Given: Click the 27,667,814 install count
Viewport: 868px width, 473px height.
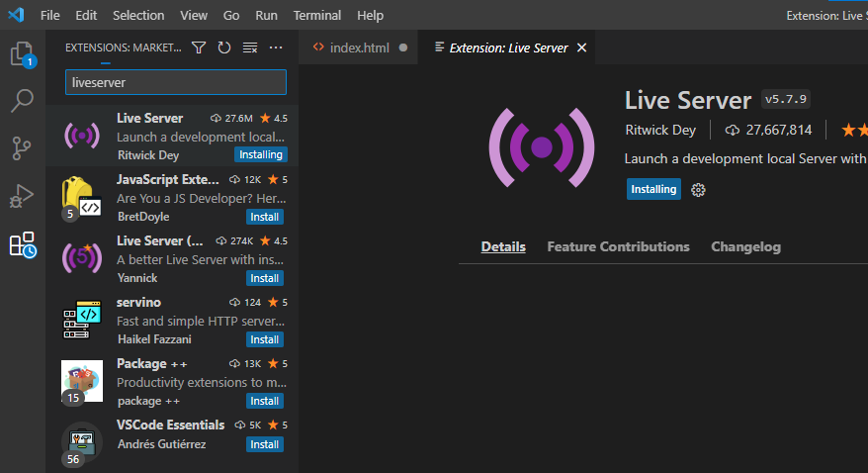Looking at the screenshot, I should (768, 131).
